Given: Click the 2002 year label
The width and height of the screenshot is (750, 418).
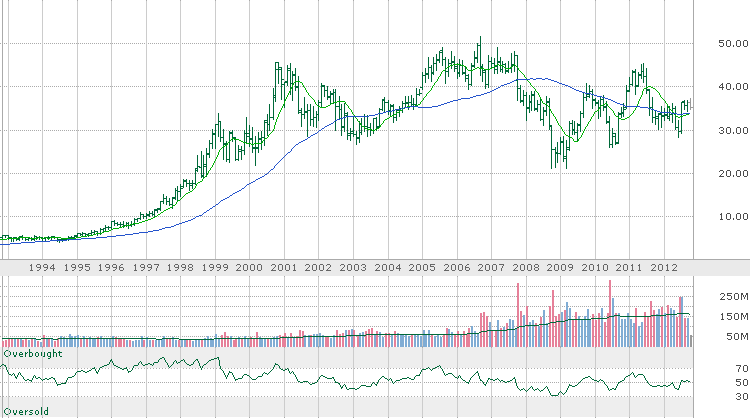Looking at the screenshot, I should tap(318, 268).
